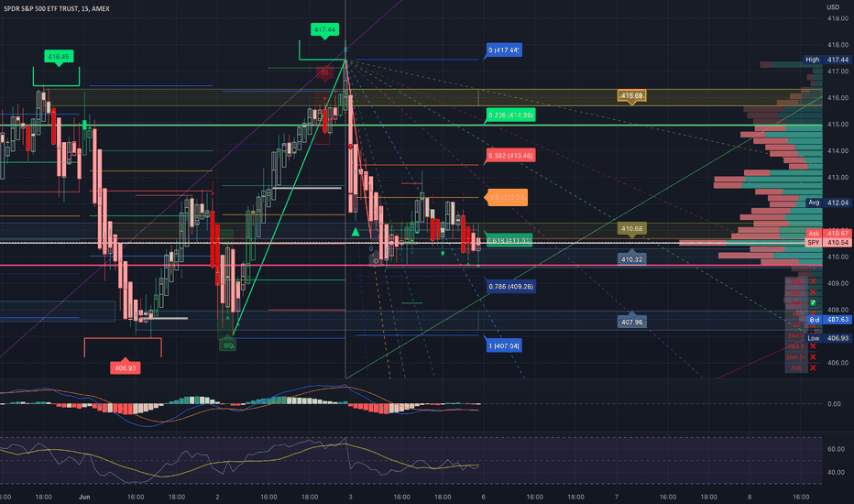The image size is (854, 504).
Task: Click the SAR status row label
Action: pos(796,367)
